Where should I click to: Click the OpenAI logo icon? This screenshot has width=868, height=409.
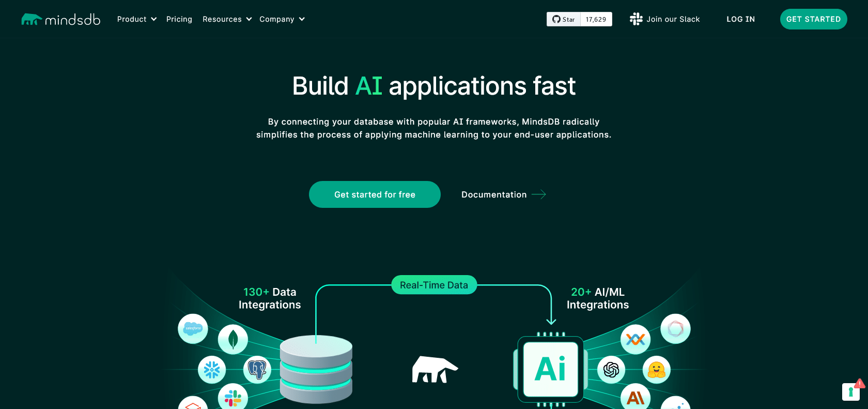611,370
